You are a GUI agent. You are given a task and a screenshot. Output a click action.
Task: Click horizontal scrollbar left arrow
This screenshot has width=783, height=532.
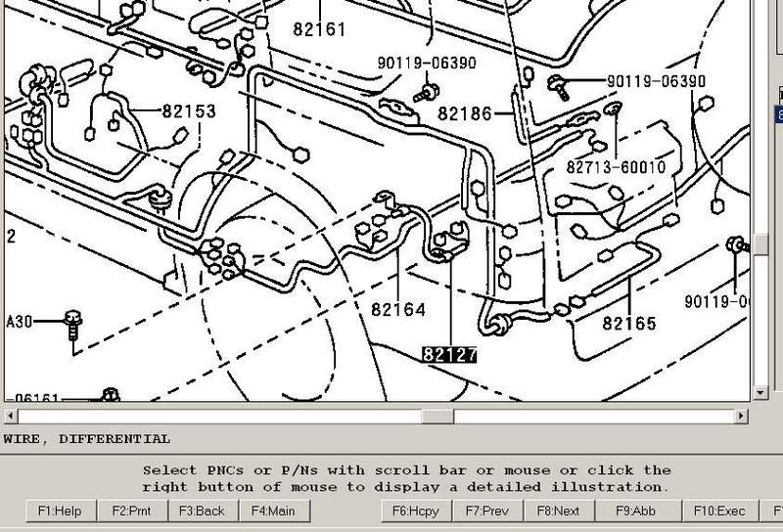pos(12,417)
